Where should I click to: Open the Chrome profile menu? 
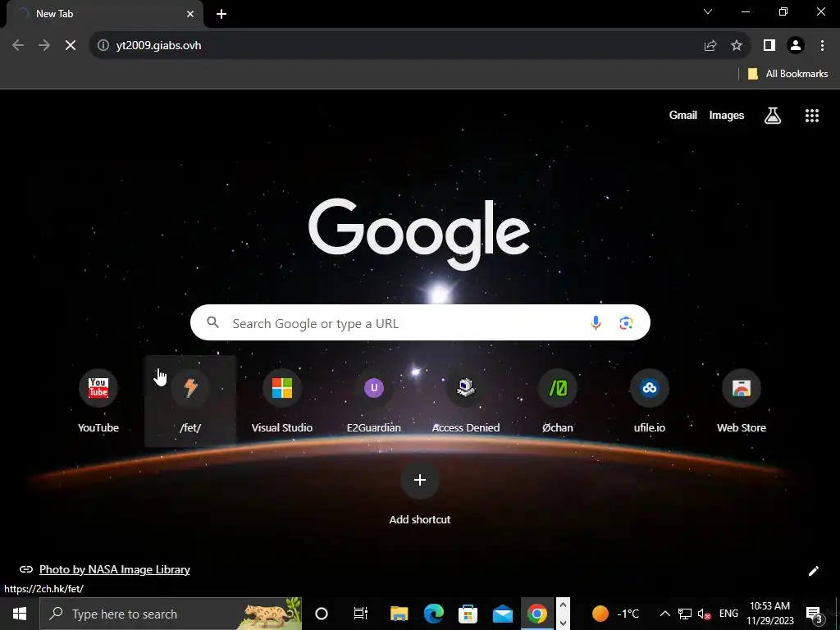(796, 46)
